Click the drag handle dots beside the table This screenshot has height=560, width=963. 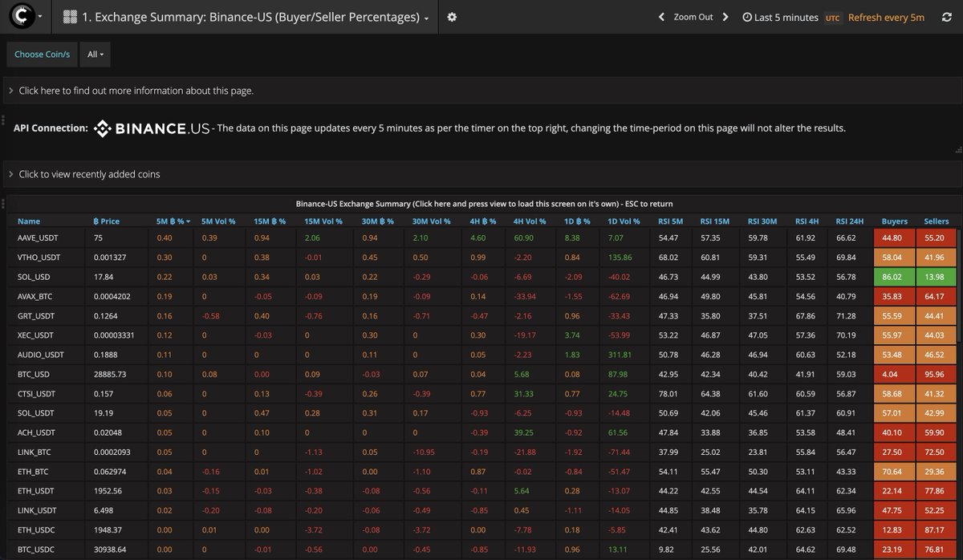point(5,203)
